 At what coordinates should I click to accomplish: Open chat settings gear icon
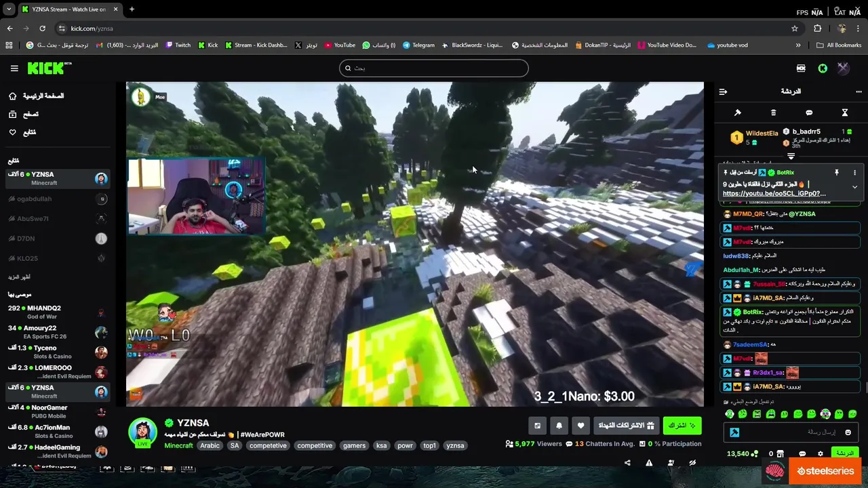821,454
